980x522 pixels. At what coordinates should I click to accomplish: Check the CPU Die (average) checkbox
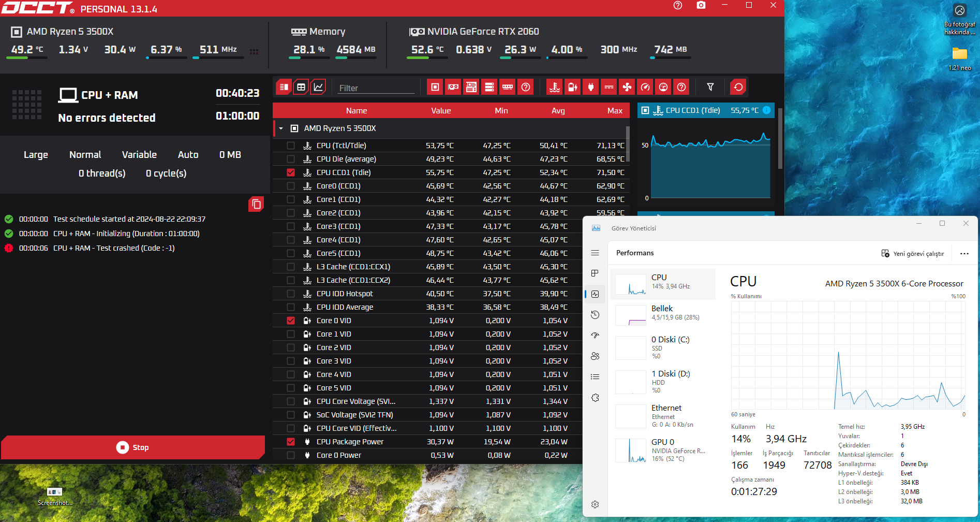coord(291,159)
